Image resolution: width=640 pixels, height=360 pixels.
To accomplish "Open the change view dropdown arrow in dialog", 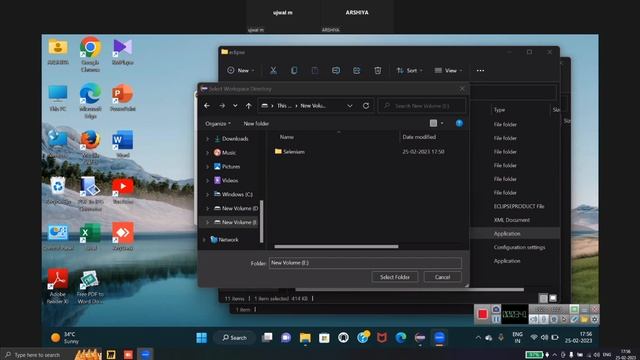I will click(442, 123).
